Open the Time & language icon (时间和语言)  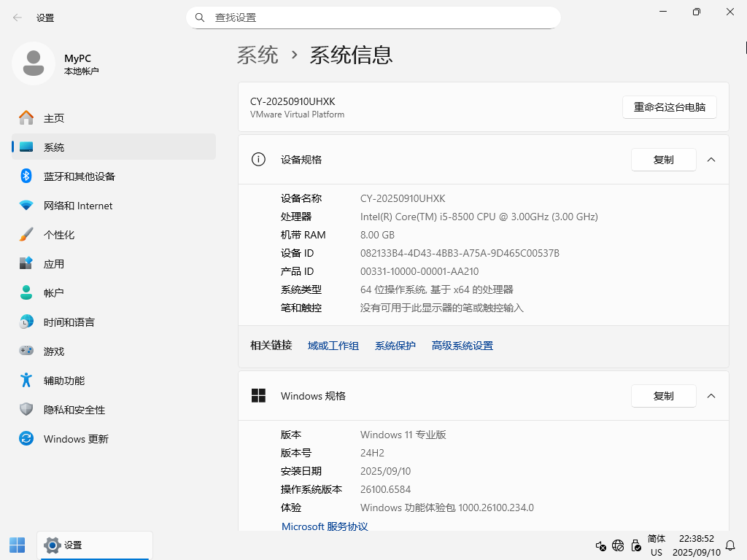tap(26, 322)
